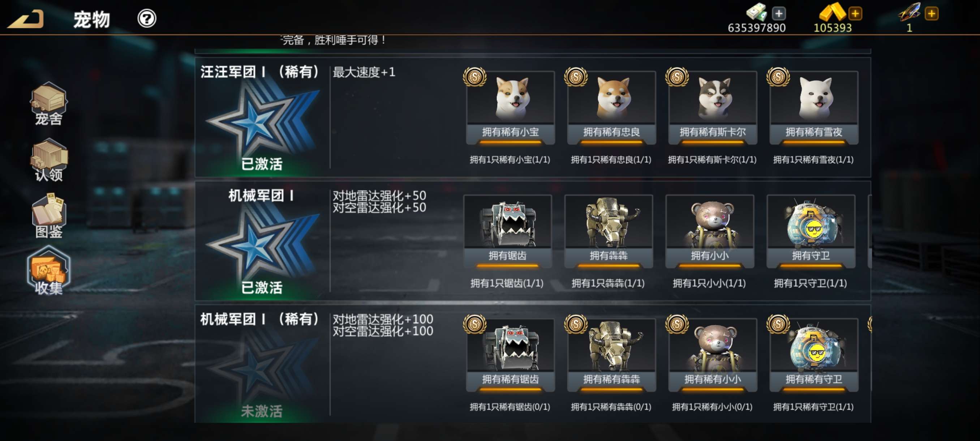Image resolution: width=980 pixels, height=441 pixels.
Task: Select the 拥有守卫 guard robot card
Action: tap(811, 231)
